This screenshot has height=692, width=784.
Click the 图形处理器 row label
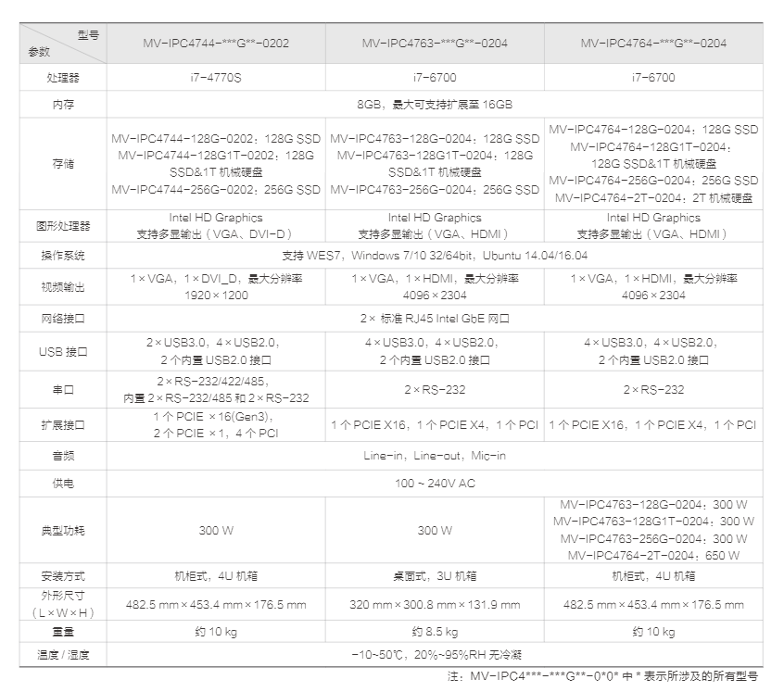coord(63,226)
